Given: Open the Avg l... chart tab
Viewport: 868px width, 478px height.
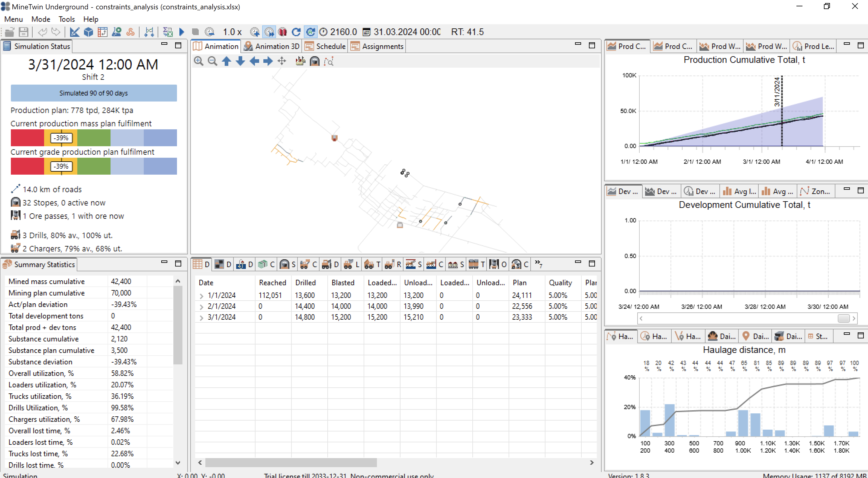Looking at the screenshot, I should (x=739, y=192).
